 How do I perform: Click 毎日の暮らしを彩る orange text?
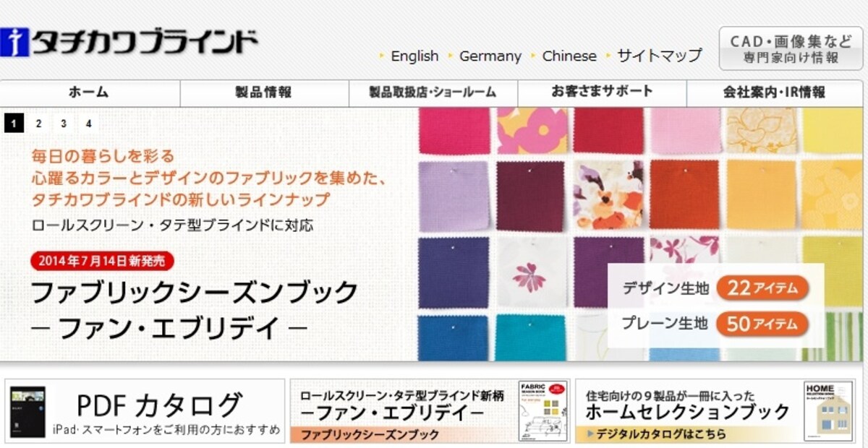click(x=103, y=155)
